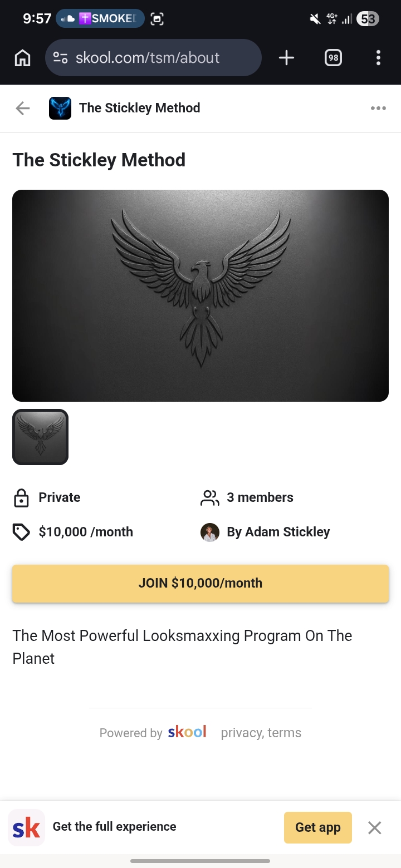Open a new browser tab
This screenshot has height=868, width=401.
[286, 58]
